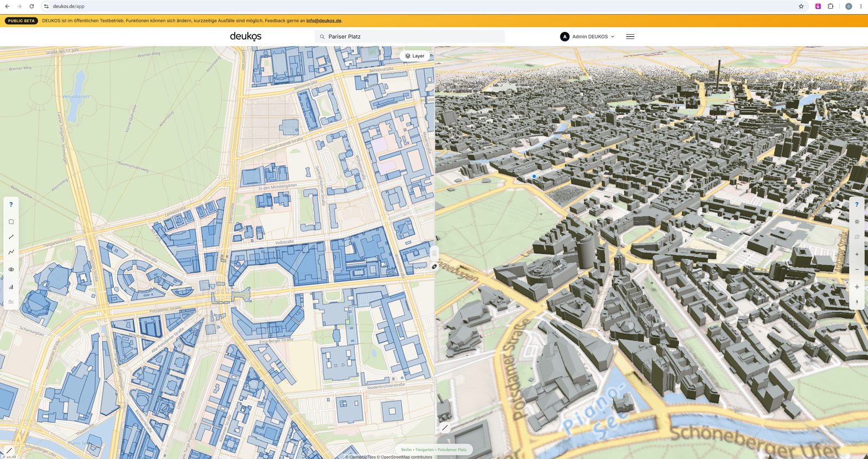Expand the Admin DEUKOS account dropdown

coord(588,36)
